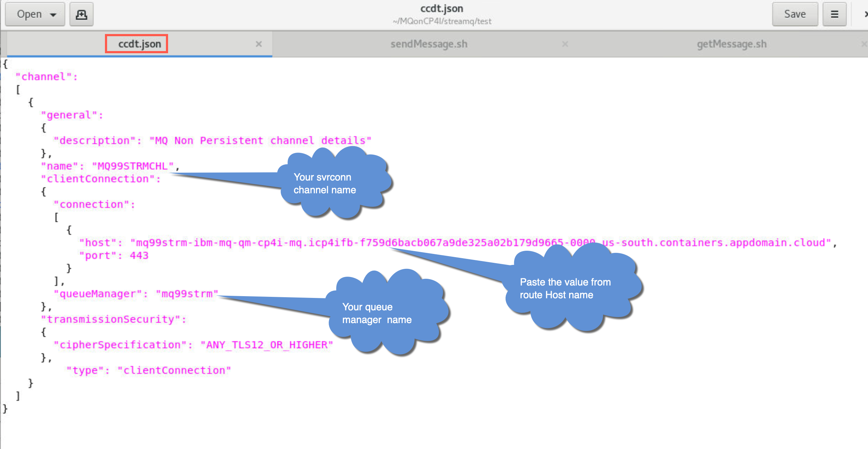This screenshot has width=868, height=449.
Task: Click the Open button
Action: (29, 14)
